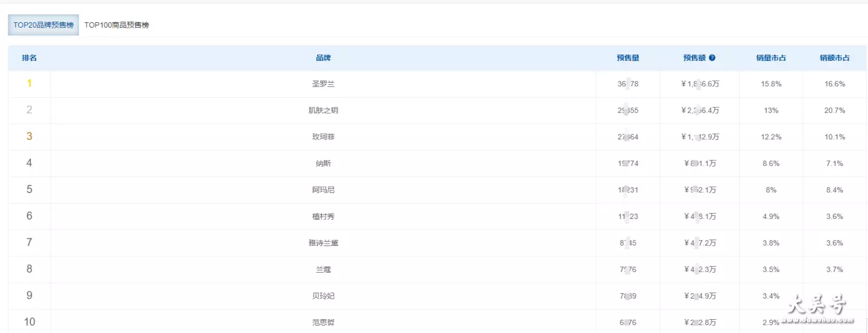Select brand 范思哲
The image size is (868, 333).
click(324, 323)
